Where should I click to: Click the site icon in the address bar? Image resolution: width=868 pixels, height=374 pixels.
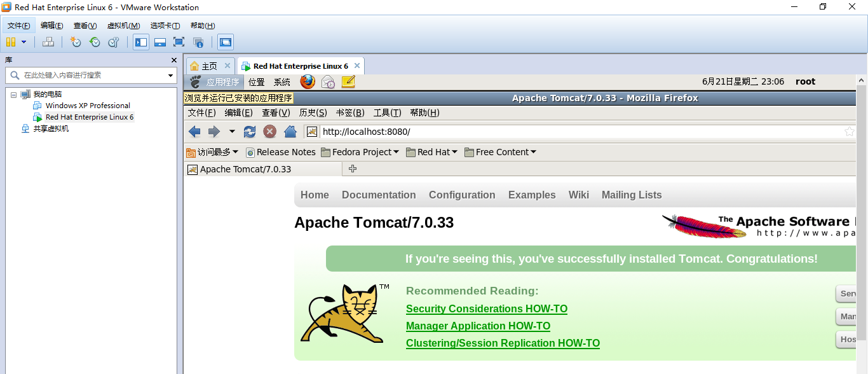312,132
